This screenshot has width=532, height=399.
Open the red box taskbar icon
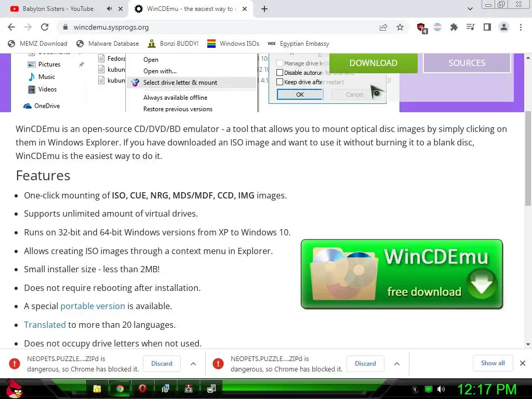(x=188, y=389)
